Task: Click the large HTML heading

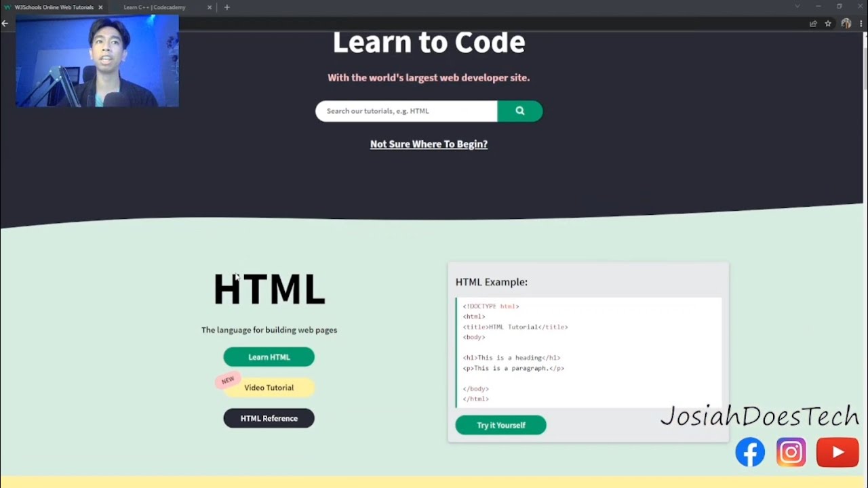Action: click(269, 289)
